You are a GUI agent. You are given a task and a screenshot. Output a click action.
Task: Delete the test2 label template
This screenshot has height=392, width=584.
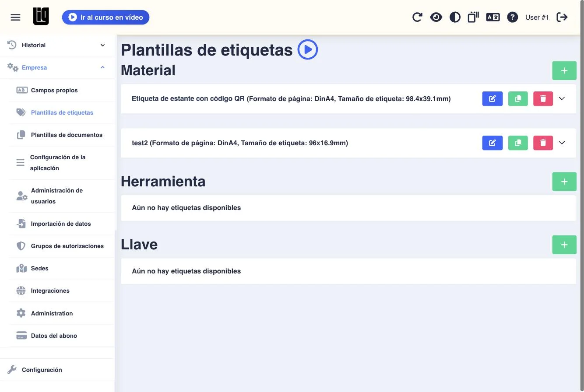(543, 143)
